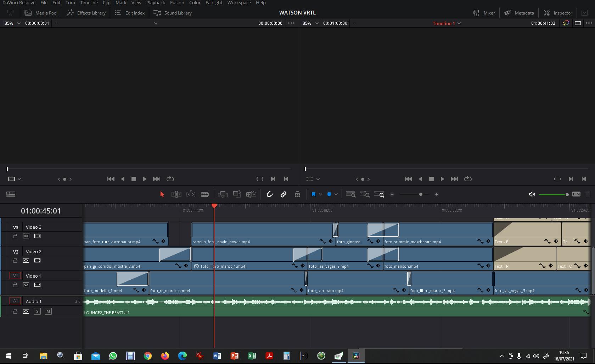
Task: Mute the monitor speaker icon
Action: [x=532, y=194]
